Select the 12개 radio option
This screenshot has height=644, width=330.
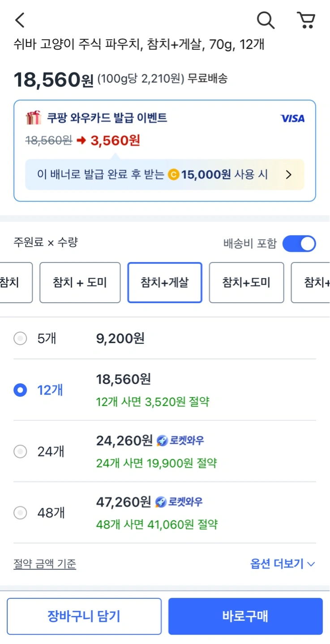pyautogui.click(x=20, y=390)
